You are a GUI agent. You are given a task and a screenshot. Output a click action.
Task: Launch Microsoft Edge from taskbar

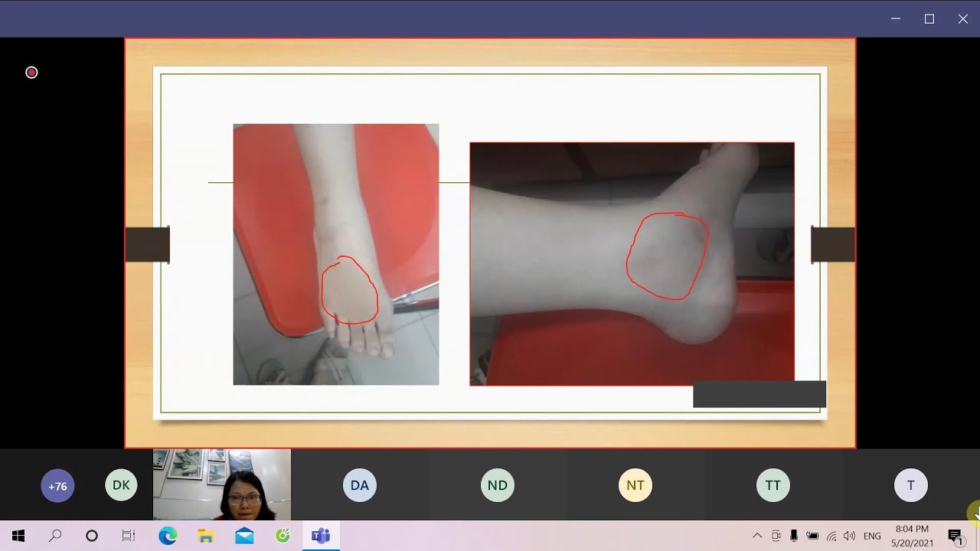168,536
